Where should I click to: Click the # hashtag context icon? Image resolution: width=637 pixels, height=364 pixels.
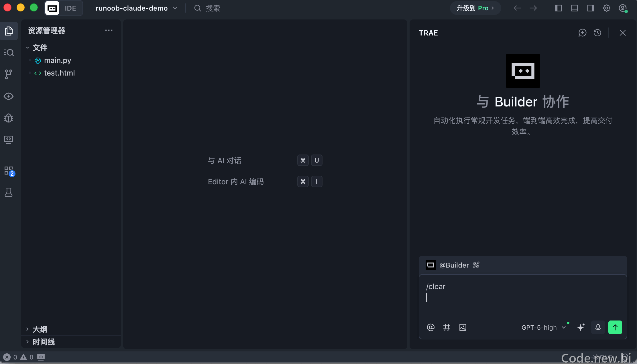[447, 327]
